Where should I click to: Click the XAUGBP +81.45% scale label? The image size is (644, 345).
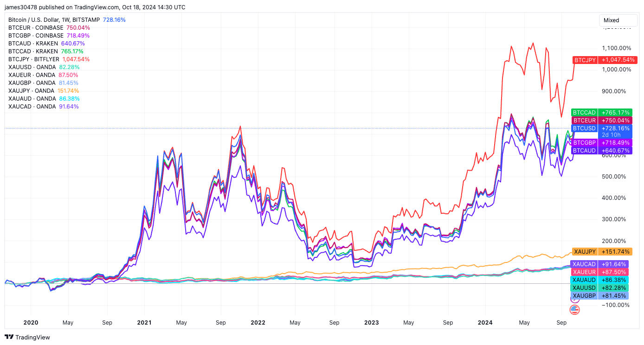pyautogui.click(x=599, y=296)
